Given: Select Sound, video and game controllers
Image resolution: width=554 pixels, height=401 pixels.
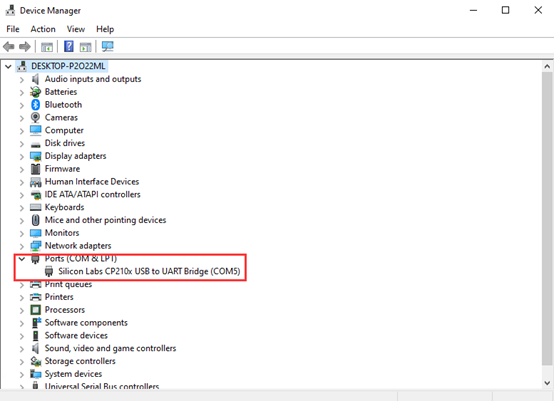Looking at the screenshot, I should click(110, 348).
